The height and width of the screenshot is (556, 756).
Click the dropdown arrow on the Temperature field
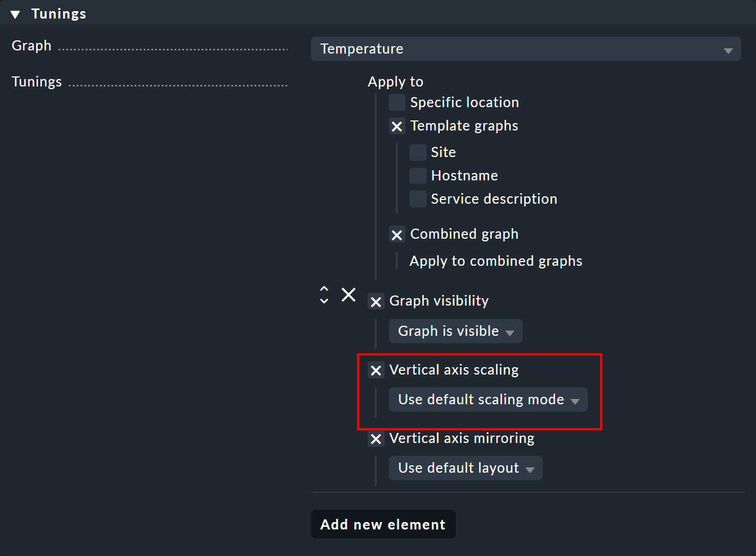click(728, 49)
